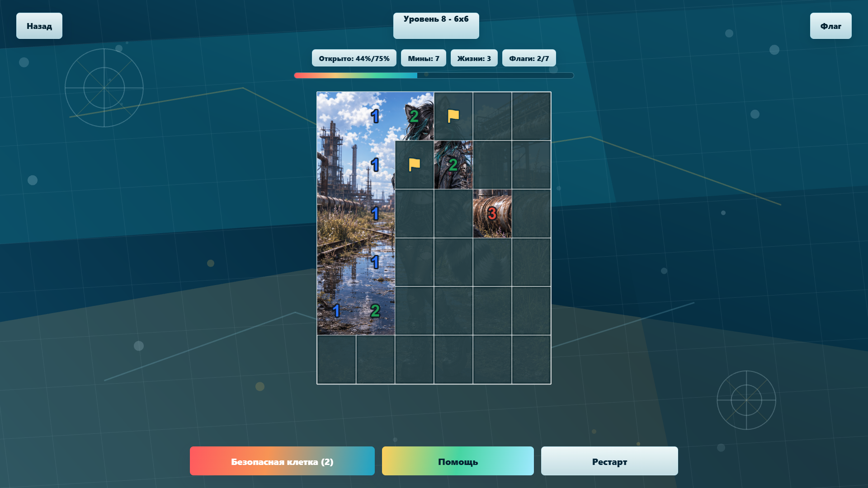Click the blue 1 left of the second-row flag

point(375,165)
